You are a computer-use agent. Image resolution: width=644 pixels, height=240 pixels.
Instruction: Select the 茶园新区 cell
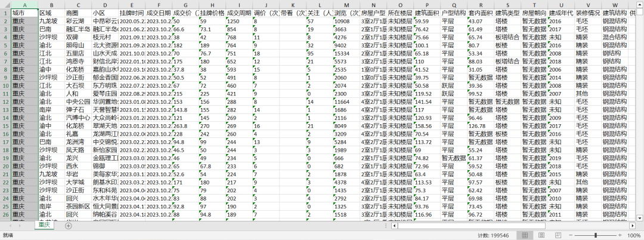coord(78,207)
